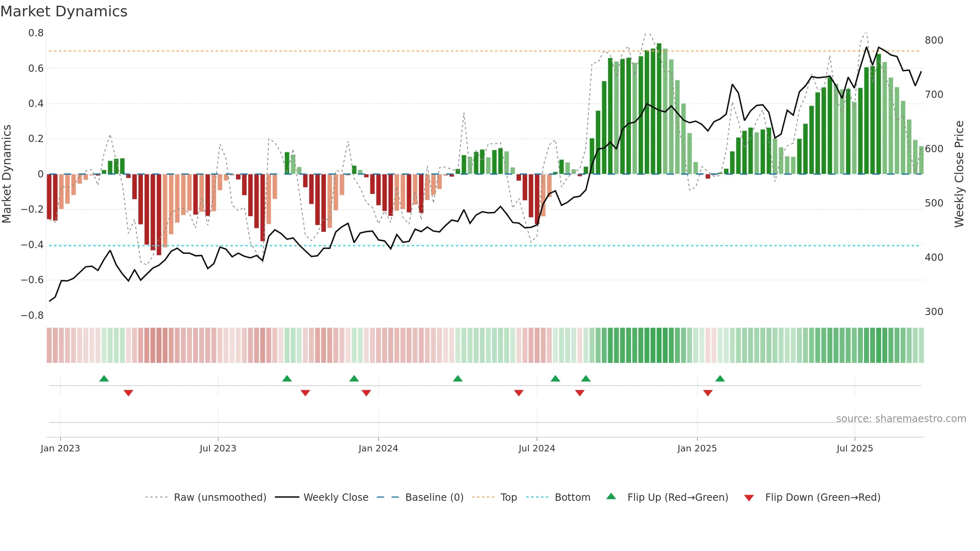Click the green Flip Up triangle around September 2023

(x=287, y=378)
